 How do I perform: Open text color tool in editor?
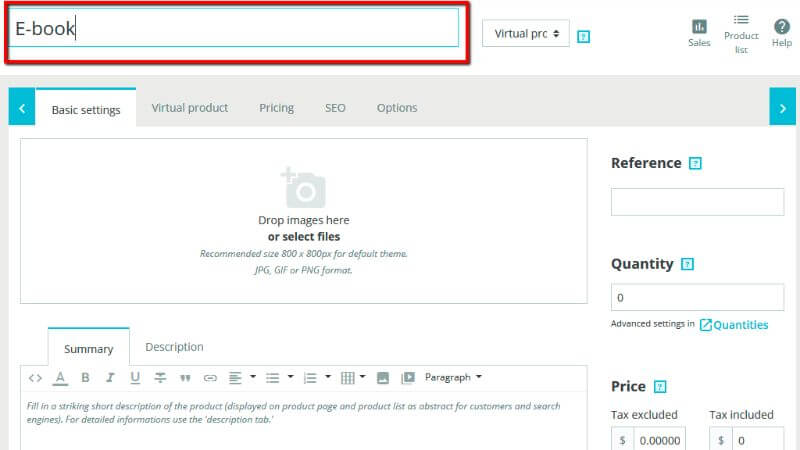(60, 378)
